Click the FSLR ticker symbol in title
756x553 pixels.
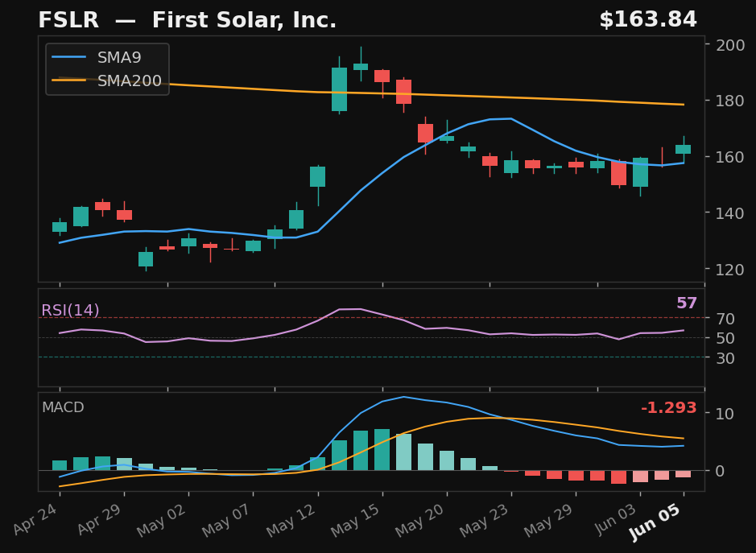[68, 20]
